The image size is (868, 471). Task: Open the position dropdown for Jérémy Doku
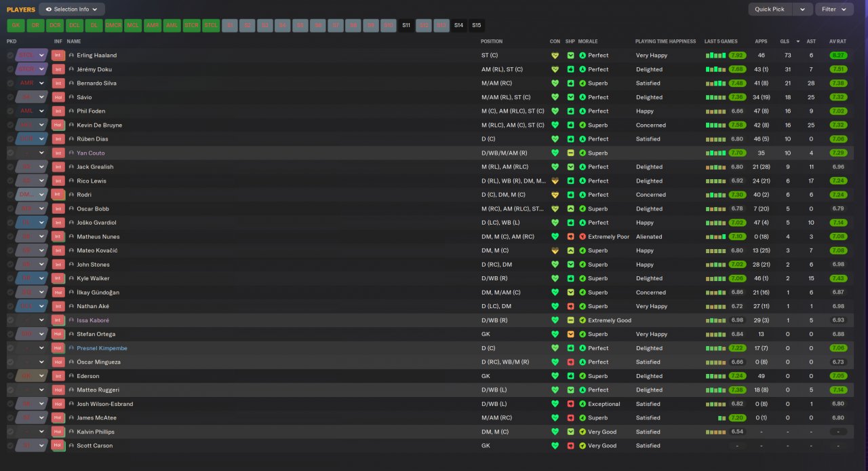tap(42, 69)
